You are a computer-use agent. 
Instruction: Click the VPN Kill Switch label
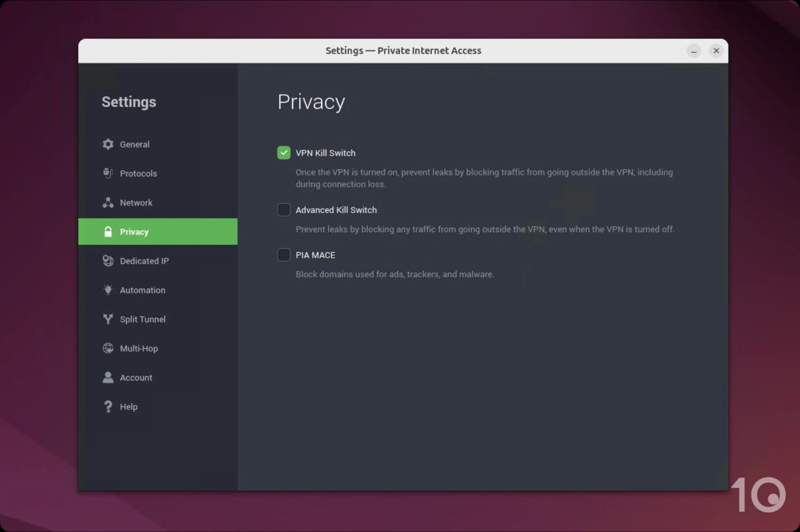click(x=325, y=153)
